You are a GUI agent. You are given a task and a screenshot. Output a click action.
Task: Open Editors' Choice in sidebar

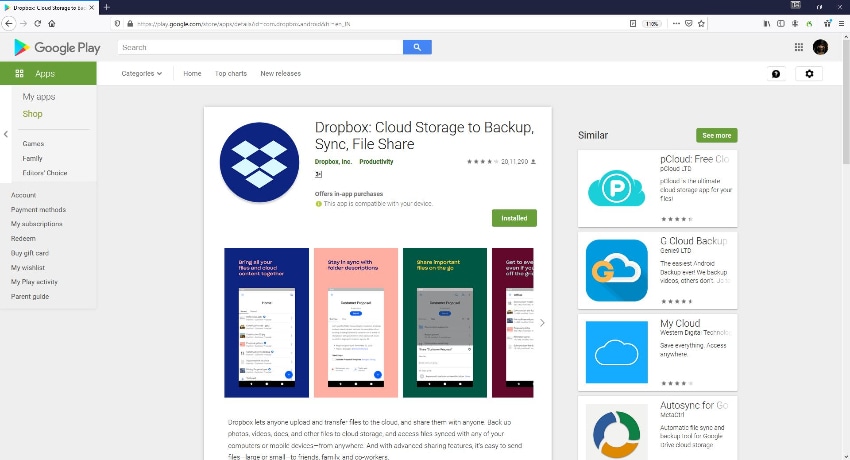pos(45,173)
